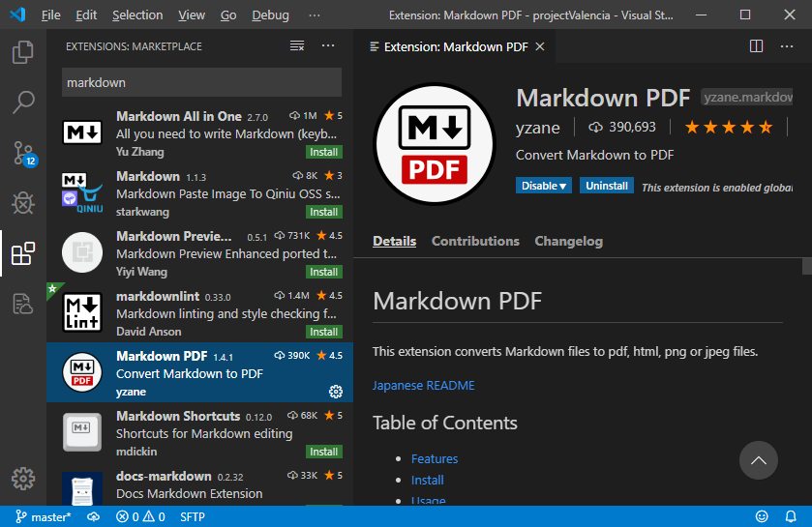Click SFTP status bar entry
This screenshot has width=812, height=527.
193,516
